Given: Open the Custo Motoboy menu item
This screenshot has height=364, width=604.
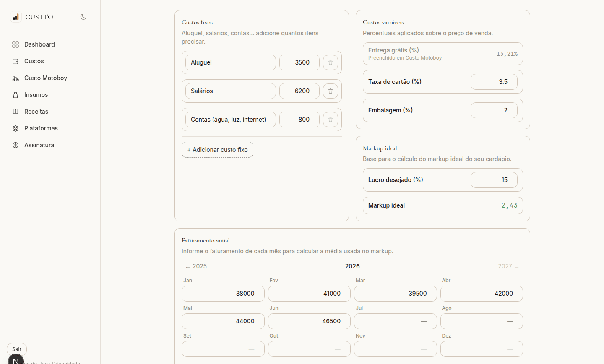Looking at the screenshot, I should click(x=50, y=78).
